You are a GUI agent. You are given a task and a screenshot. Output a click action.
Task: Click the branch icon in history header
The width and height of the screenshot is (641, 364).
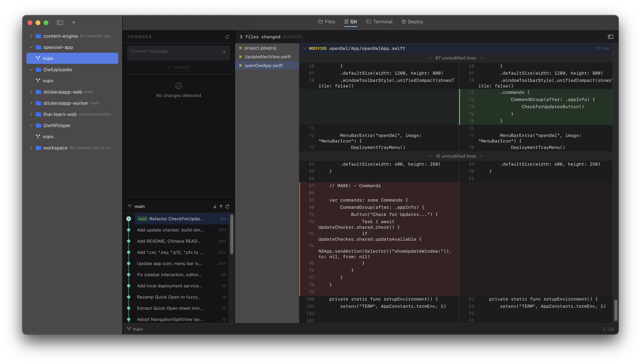coord(130,207)
